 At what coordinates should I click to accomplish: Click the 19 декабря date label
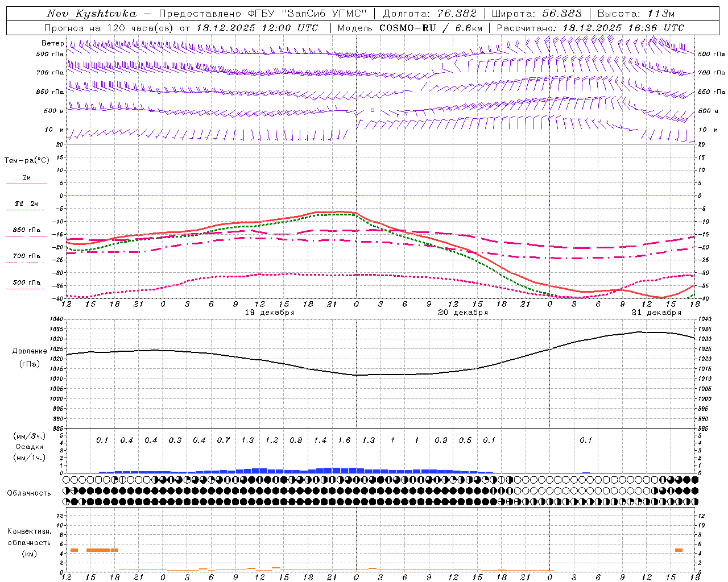click(x=270, y=313)
